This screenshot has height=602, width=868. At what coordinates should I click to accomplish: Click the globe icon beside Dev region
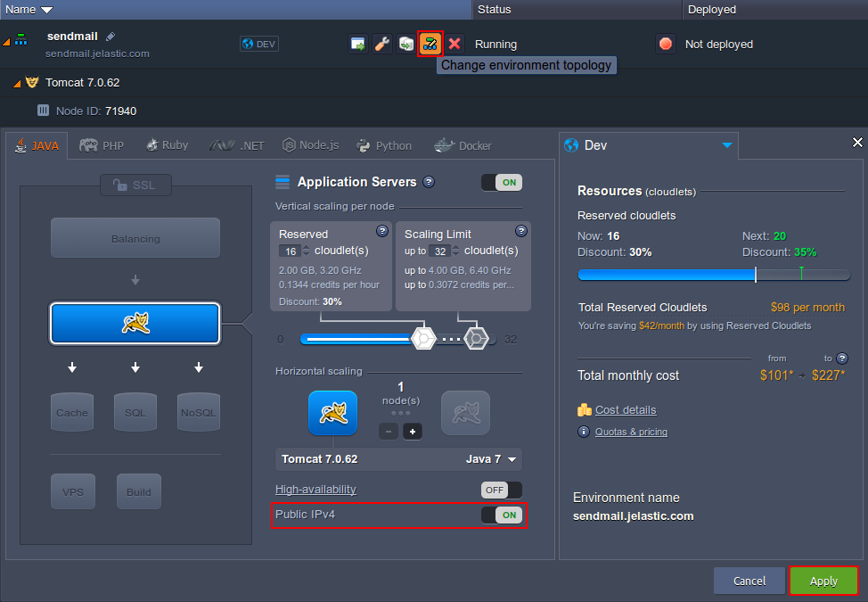click(571, 145)
